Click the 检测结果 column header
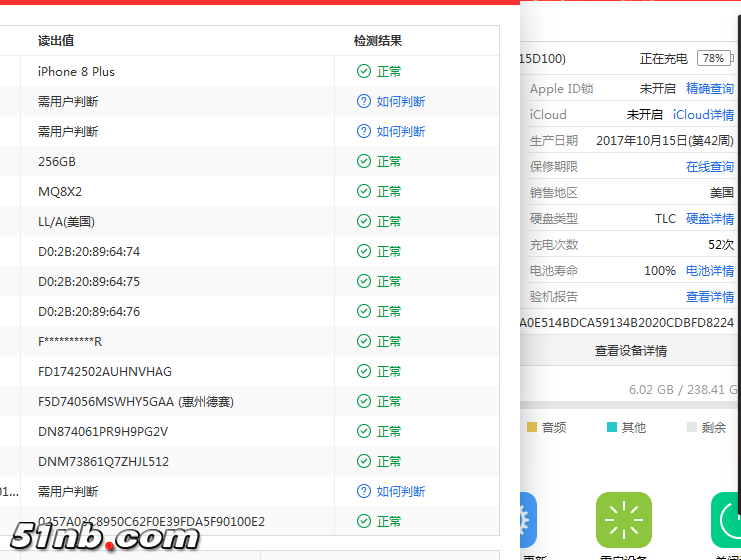Viewport: 741px width, 560px height. [x=378, y=41]
